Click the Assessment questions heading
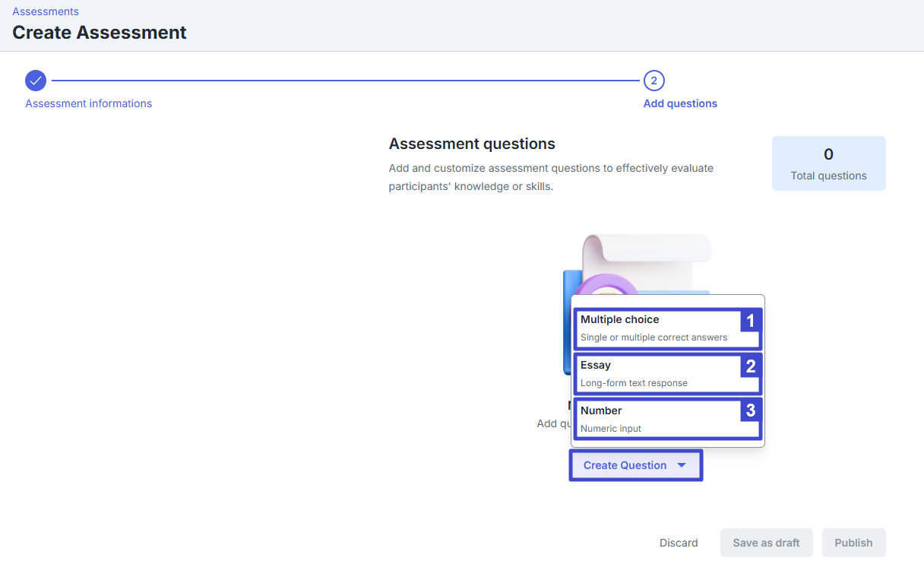 click(472, 144)
